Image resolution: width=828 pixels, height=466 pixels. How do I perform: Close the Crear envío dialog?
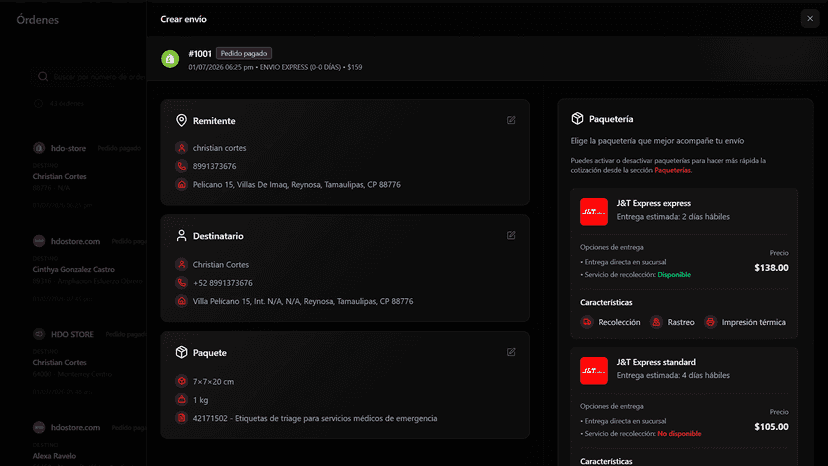click(x=810, y=19)
